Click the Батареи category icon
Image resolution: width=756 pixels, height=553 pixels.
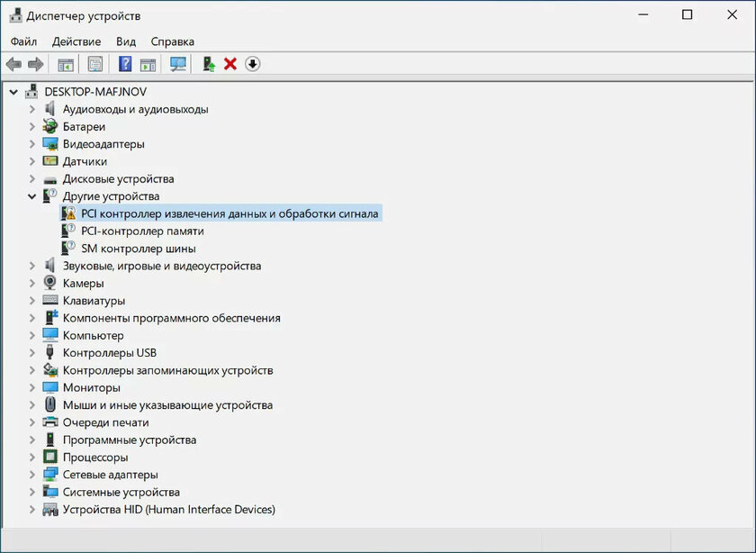click(x=49, y=126)
